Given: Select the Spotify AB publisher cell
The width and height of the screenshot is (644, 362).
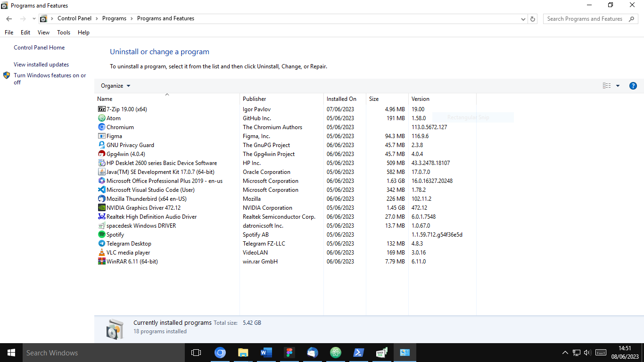Looking at the screenshot, I should (256, 235).
